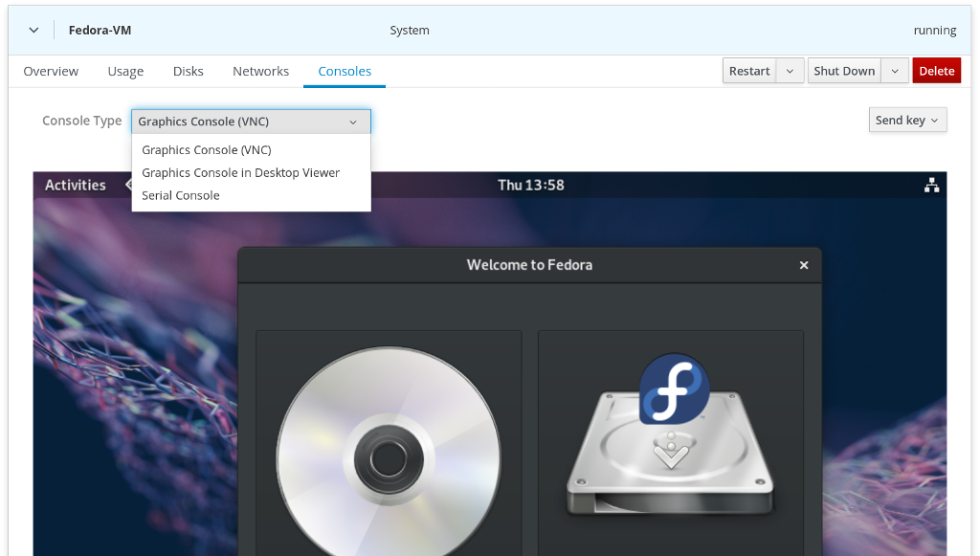Click the Restart button
The width and height of the screenshot is (980, 556).
pyautogui.click(x=749, y=71)
